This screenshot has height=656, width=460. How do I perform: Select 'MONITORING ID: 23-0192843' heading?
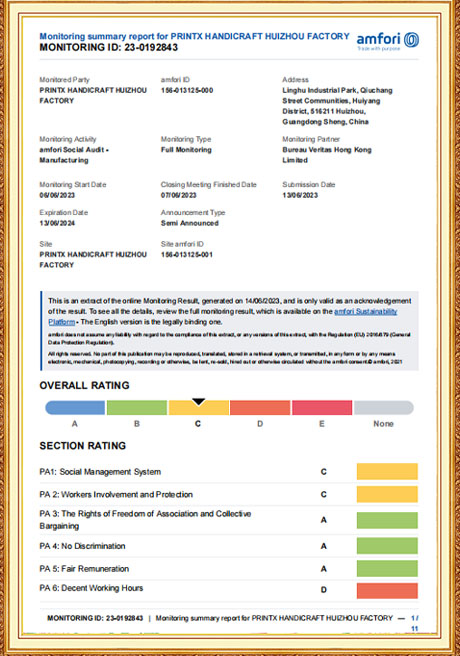(x=109, y=47)
